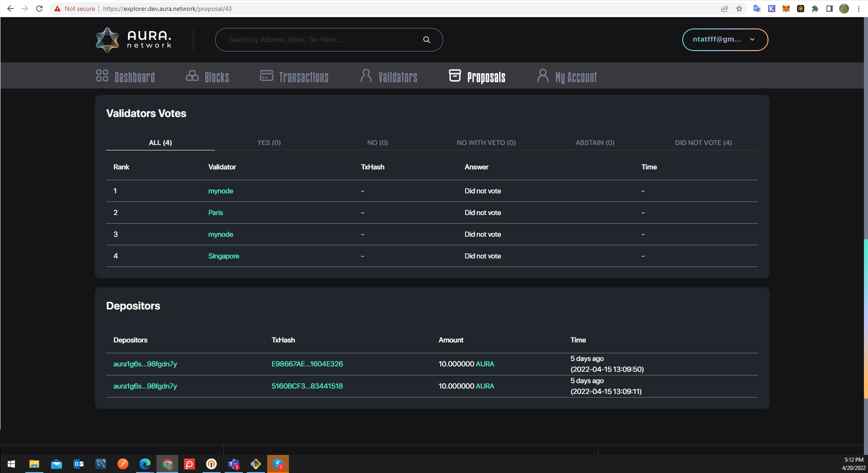View the DID NOT VOTE (4) tab

pyautogui.click(x=703, y=143)
